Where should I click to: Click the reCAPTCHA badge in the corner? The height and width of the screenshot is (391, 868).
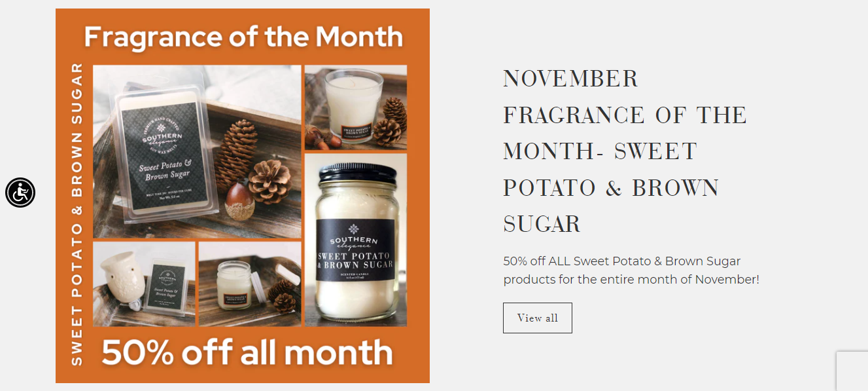click(x=852, y=371)
